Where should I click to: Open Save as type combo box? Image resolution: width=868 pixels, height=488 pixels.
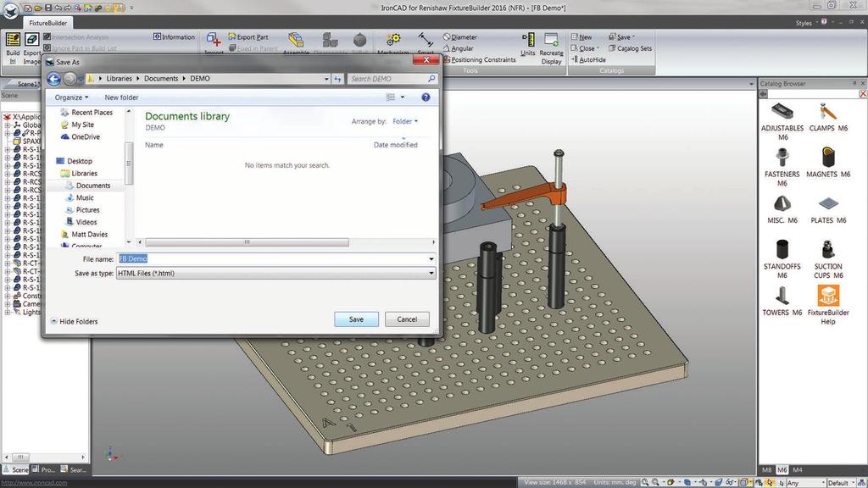pos(275,274)
